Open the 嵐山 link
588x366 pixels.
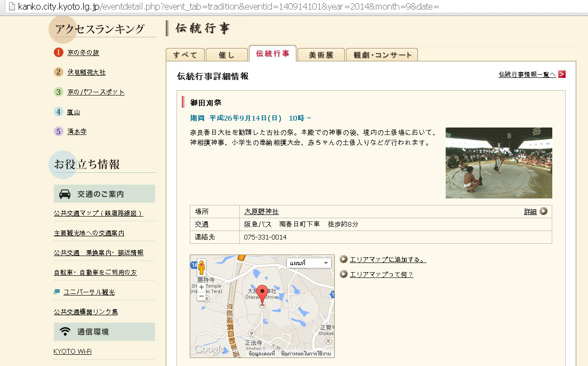[74, 112]
